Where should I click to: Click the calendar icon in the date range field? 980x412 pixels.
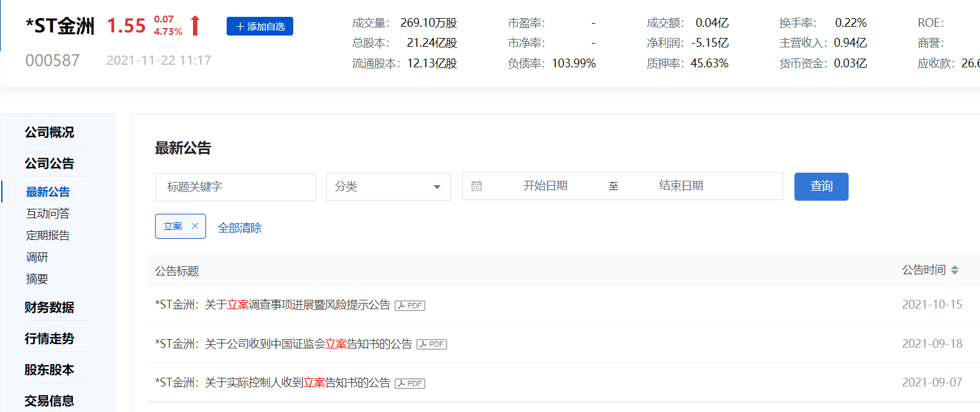pos(476,186)
